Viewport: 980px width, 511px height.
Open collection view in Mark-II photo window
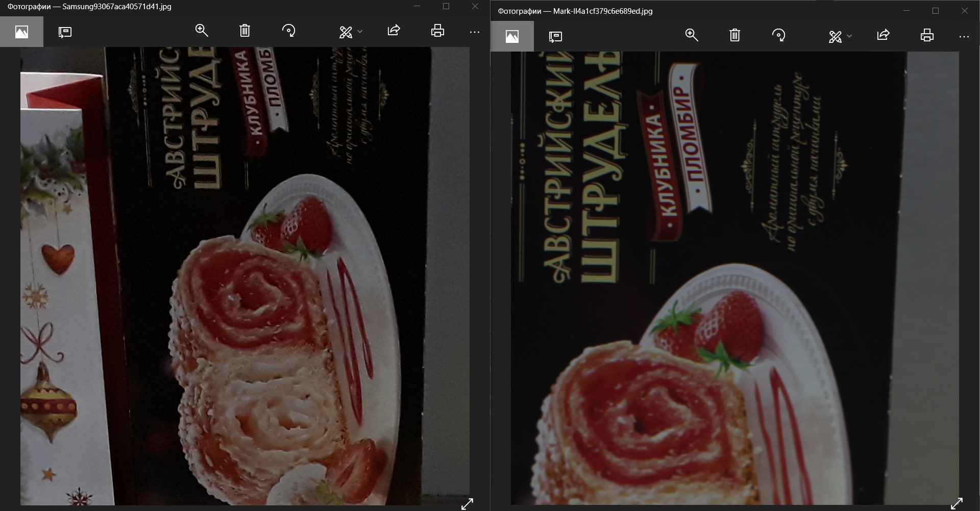(512, 36)
